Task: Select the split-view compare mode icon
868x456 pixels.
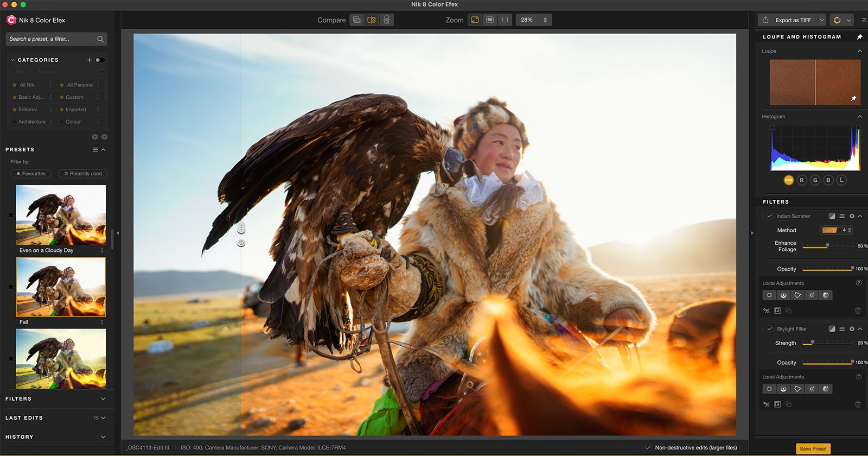Action: [372, 20]
